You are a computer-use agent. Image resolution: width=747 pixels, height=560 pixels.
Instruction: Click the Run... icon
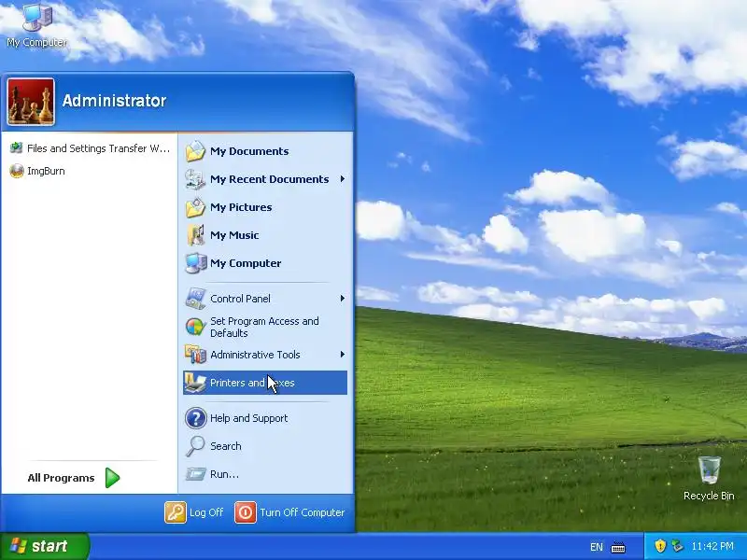195,474
